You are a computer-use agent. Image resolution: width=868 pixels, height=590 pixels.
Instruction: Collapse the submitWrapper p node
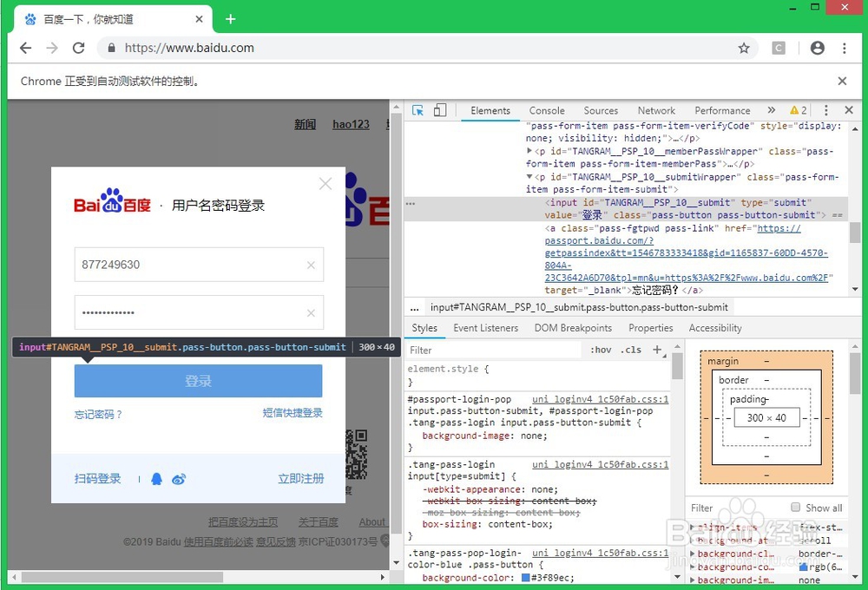point(529,177)
